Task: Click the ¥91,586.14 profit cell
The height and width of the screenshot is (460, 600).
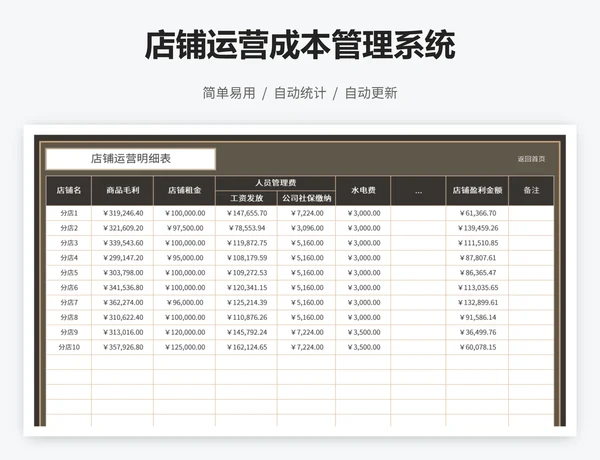Action: (x=477, y=318)
